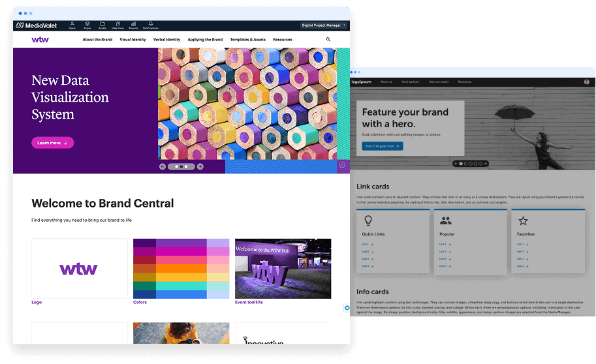Open the Assets folder icon
Screen dimensions: 596x364
pos(102,25)
